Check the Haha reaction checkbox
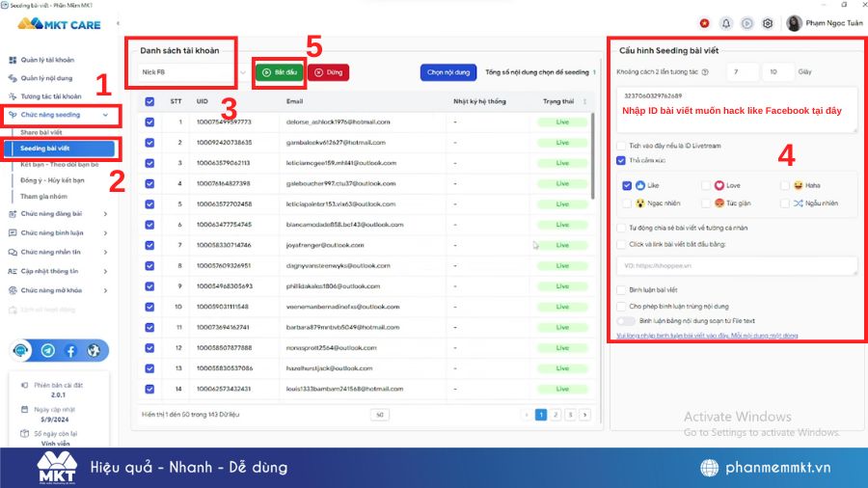868x488 pixels. [x=784, y=185]
